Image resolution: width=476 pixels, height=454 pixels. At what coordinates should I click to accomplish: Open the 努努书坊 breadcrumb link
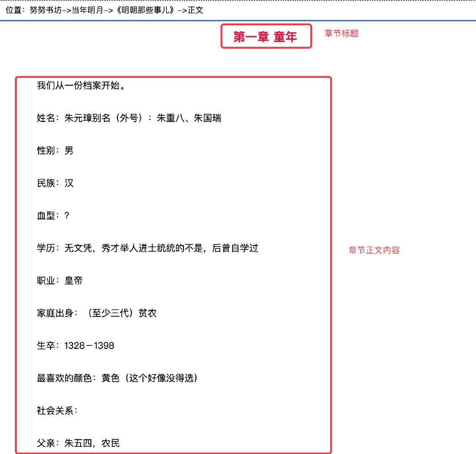tap(45, 11)
